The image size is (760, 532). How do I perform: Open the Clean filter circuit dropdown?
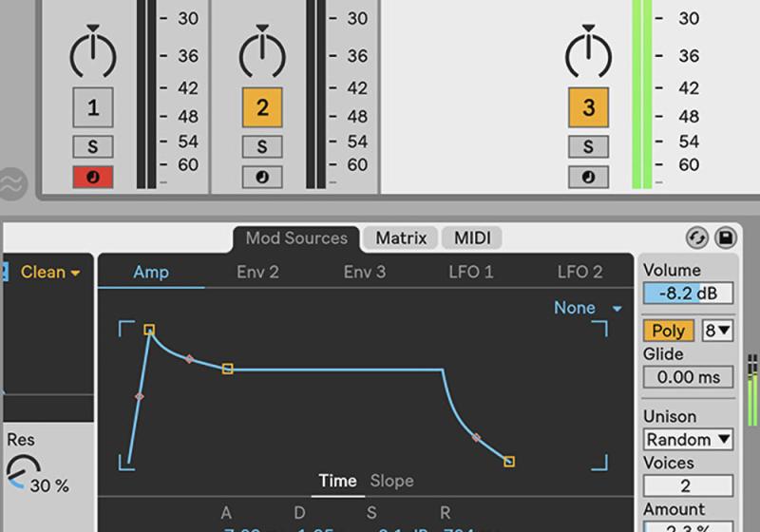[x=49, y=273]
